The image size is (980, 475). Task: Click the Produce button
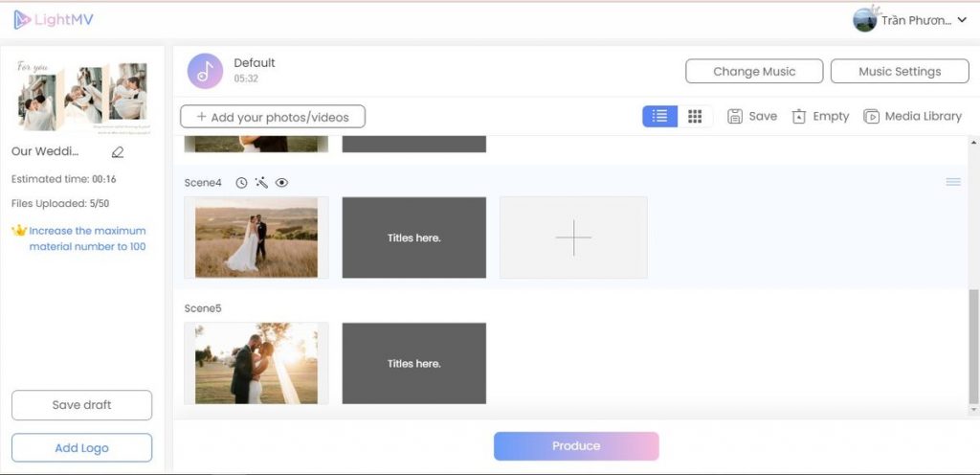tap(576, 446)
